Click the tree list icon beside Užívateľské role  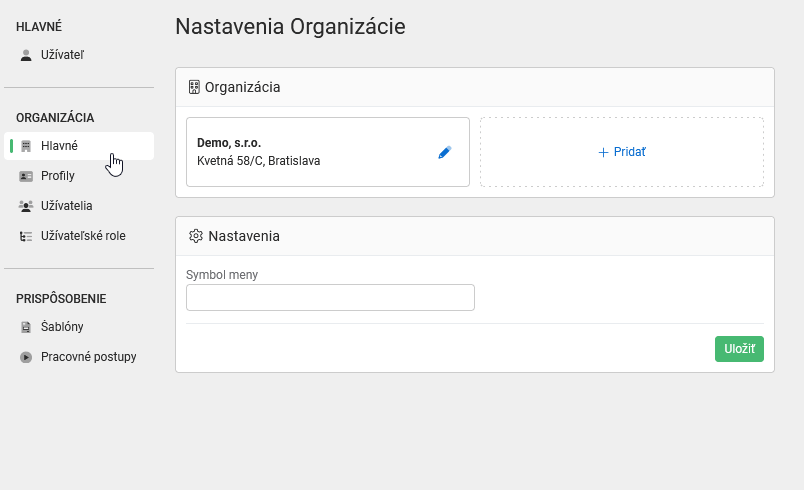26,236
